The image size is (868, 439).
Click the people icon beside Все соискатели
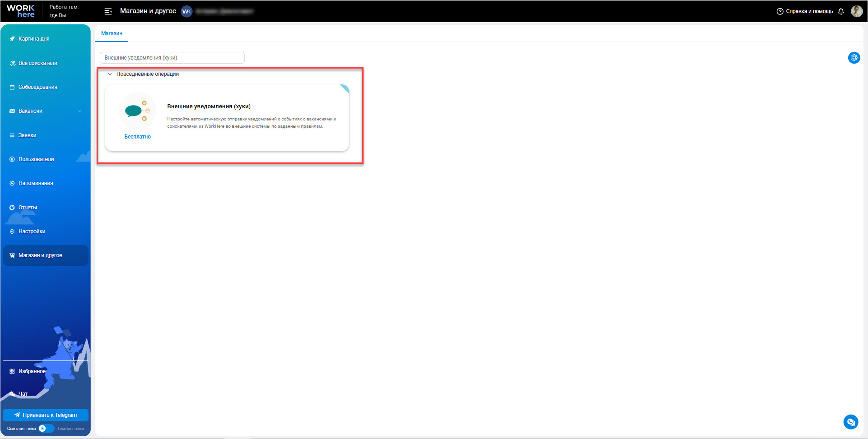point(12,63)
